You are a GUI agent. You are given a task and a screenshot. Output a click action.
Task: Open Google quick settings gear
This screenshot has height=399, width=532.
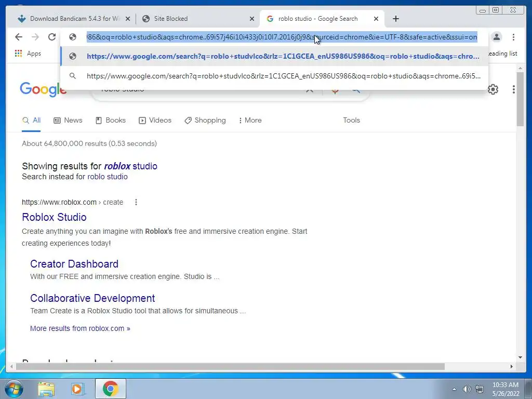(x=493, y=89)
